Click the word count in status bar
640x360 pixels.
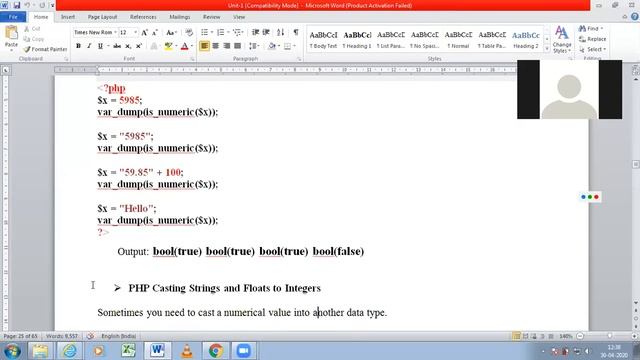pos(62,336)
